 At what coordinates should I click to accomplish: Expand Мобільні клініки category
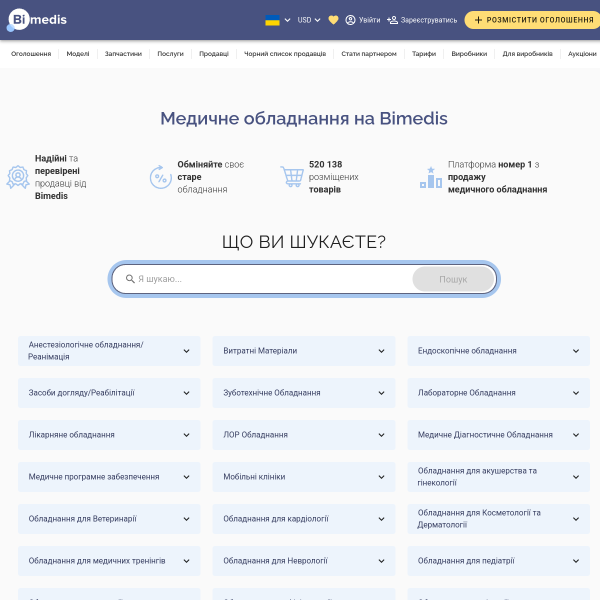click(304, 477)
